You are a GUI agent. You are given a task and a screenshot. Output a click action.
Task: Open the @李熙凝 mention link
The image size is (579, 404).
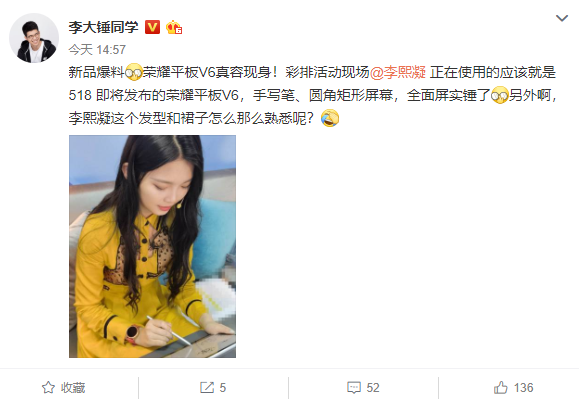(398, 72)
